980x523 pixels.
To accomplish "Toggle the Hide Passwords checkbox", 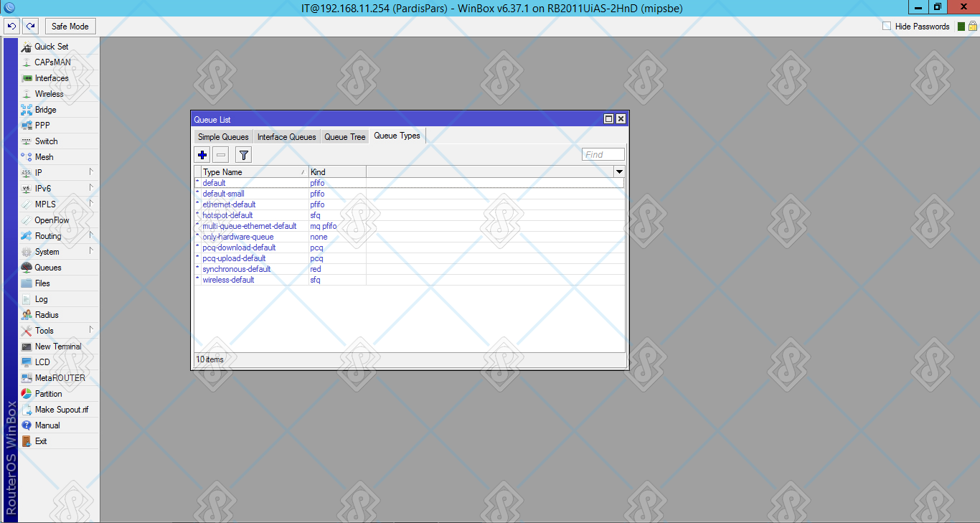I will 887,26.
